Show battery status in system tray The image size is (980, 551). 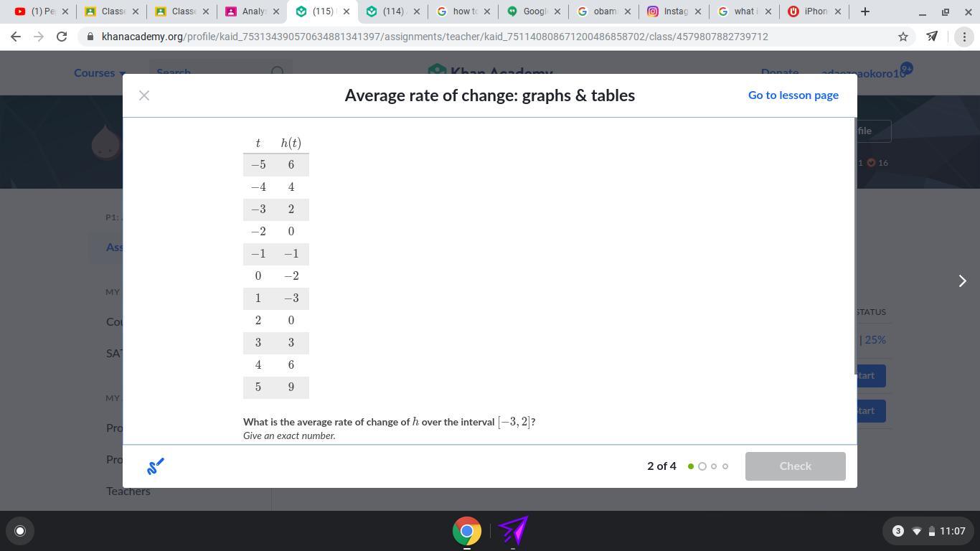[x=931, y=531]
